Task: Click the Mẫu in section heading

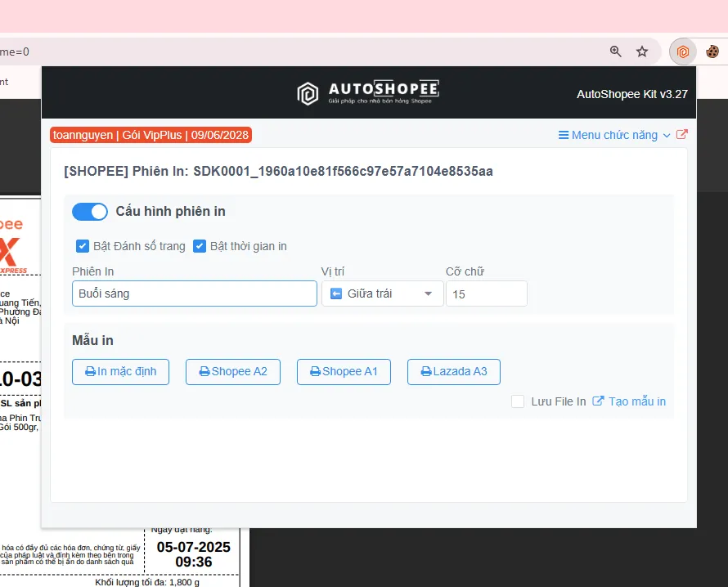Action: (x=93, y=340)
